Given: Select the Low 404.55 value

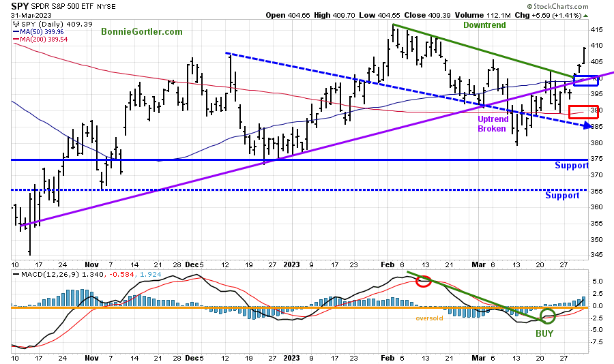Looking at the screenshot, I should click(x=379, y=15).
